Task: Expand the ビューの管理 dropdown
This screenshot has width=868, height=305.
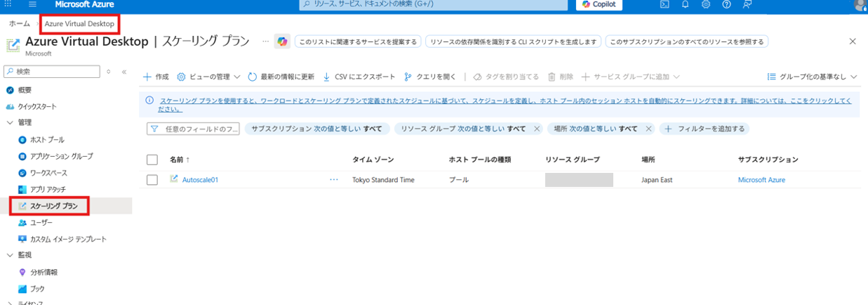Action: (x=208, y=77)
